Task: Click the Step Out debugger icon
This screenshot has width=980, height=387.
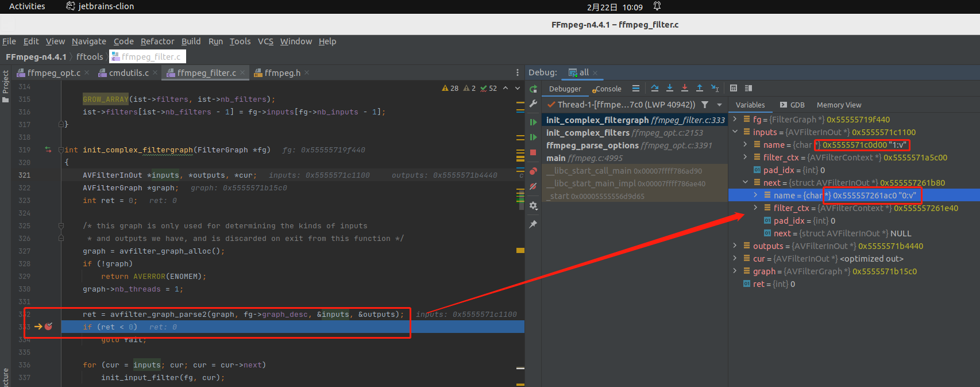Action: tap(699, 89)
